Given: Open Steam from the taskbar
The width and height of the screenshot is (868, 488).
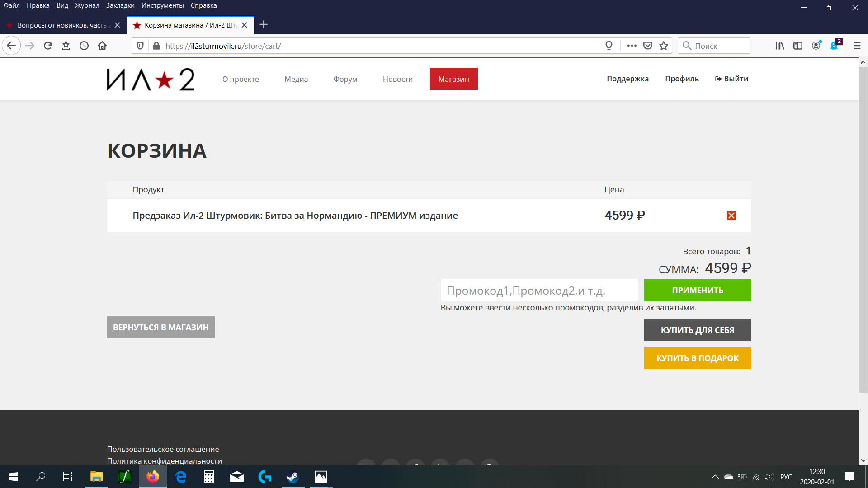Looking at the screenshot, I should coord(292,477).
